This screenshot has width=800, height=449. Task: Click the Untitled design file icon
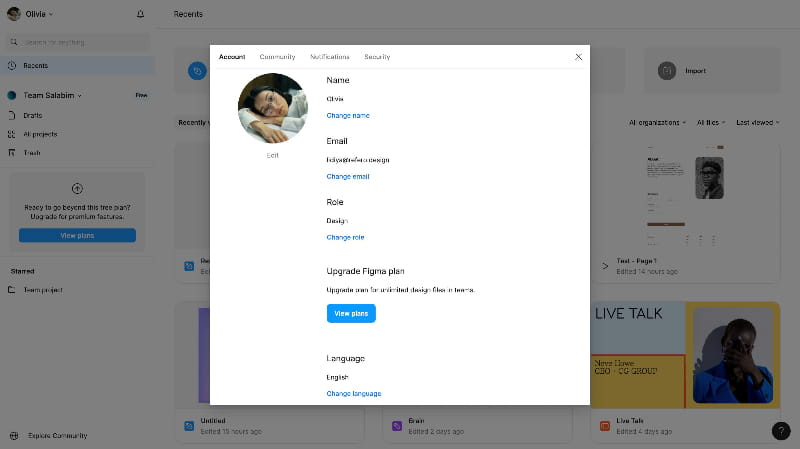point(189,426)
